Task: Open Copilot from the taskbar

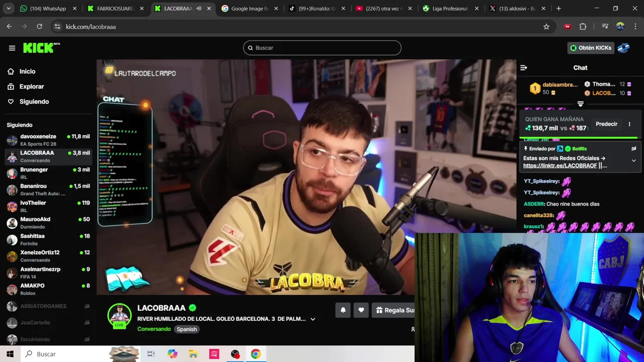Action: [173, 354]
